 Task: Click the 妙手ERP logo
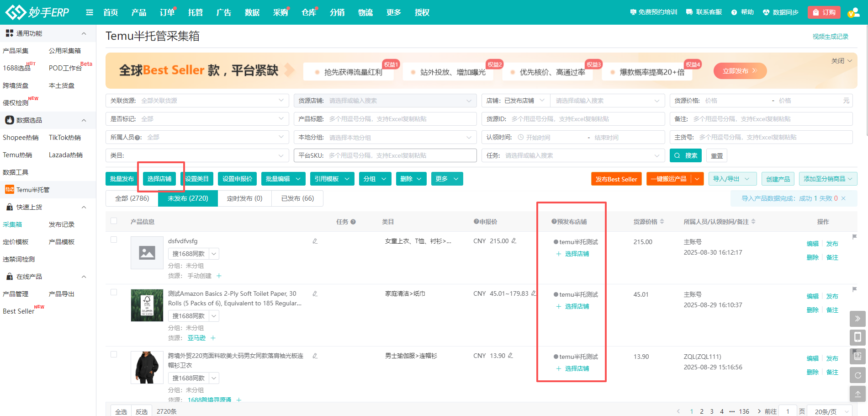37,12
